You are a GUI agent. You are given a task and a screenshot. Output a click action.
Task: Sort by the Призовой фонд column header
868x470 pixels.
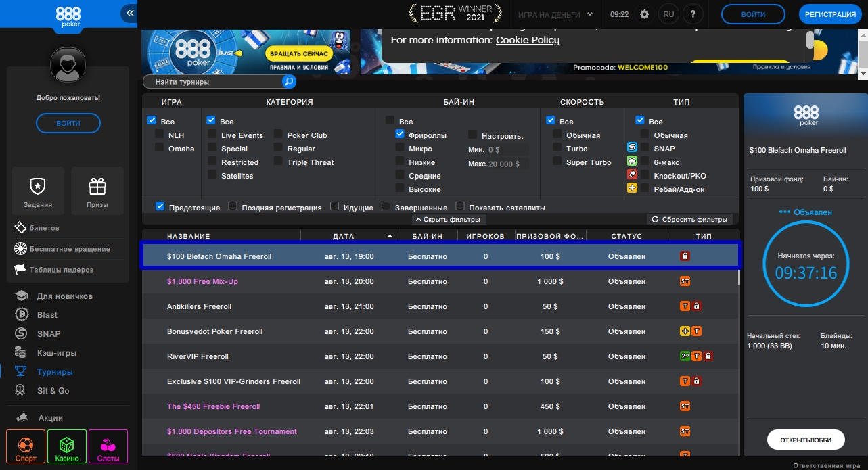(x=550, y=236)
